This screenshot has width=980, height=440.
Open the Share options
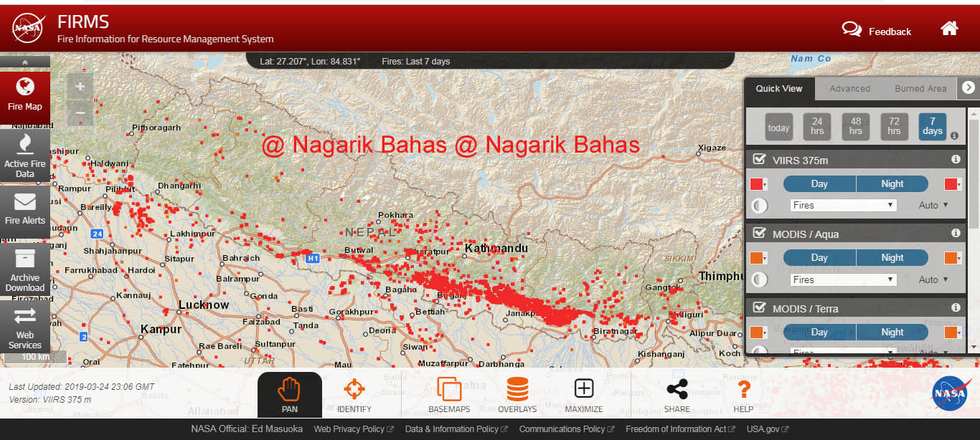677,394
